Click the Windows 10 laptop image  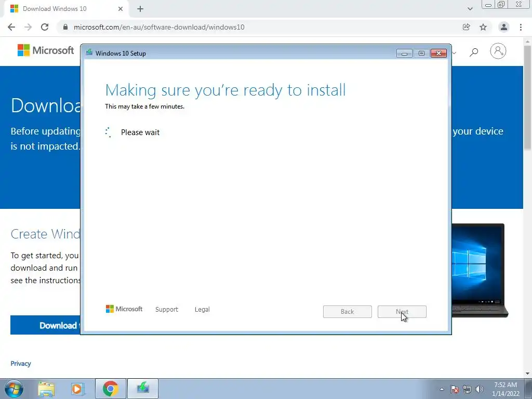click(480, 270)
